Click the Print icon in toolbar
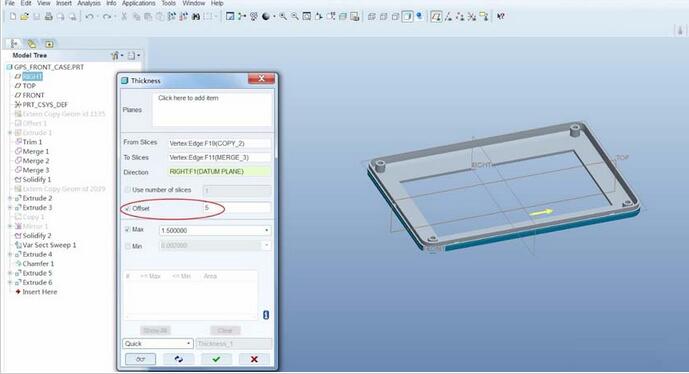 (x=48, y=17)
